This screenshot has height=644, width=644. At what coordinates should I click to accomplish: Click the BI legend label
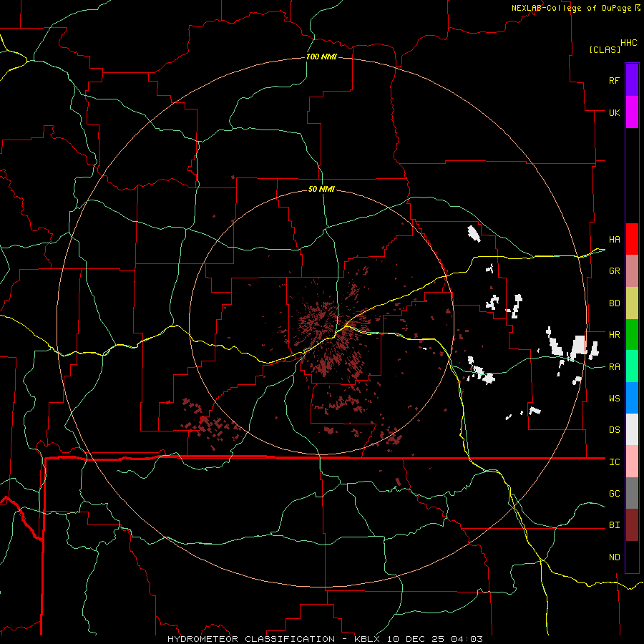[614, 525]
